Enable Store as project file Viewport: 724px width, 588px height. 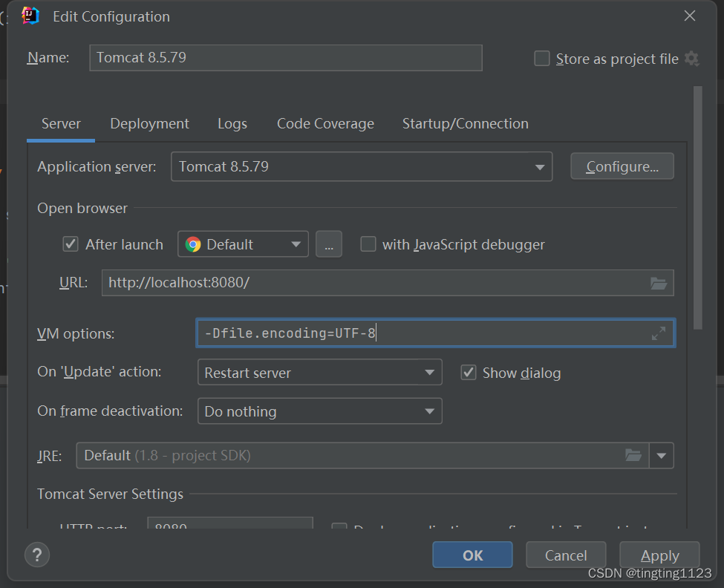coord(542,59)
